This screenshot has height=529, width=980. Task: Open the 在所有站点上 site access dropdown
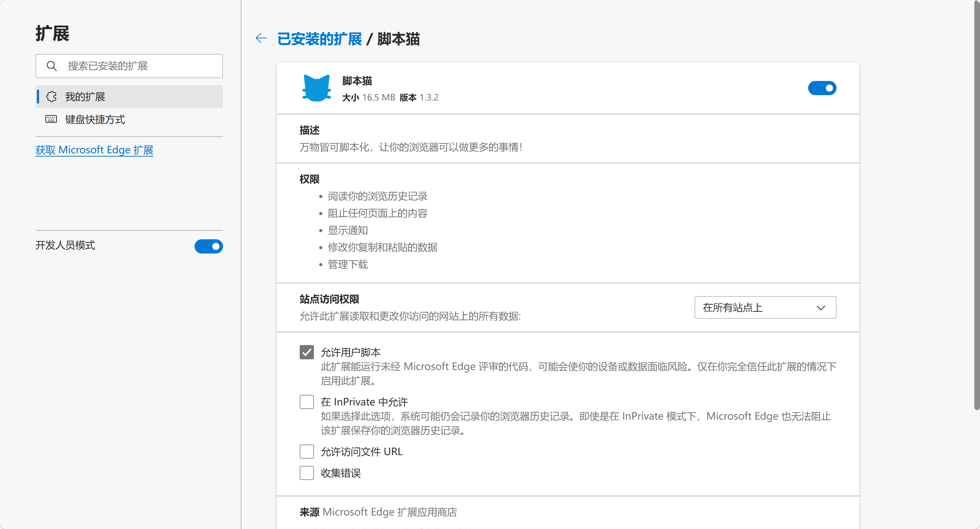click(765, 307)
